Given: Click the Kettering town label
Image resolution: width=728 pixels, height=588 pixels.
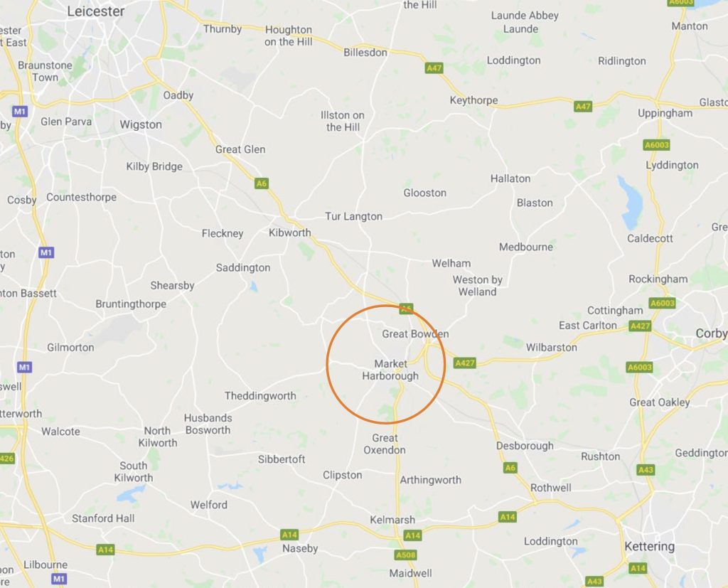Looking at the screenshot, I should coord(650,547).
